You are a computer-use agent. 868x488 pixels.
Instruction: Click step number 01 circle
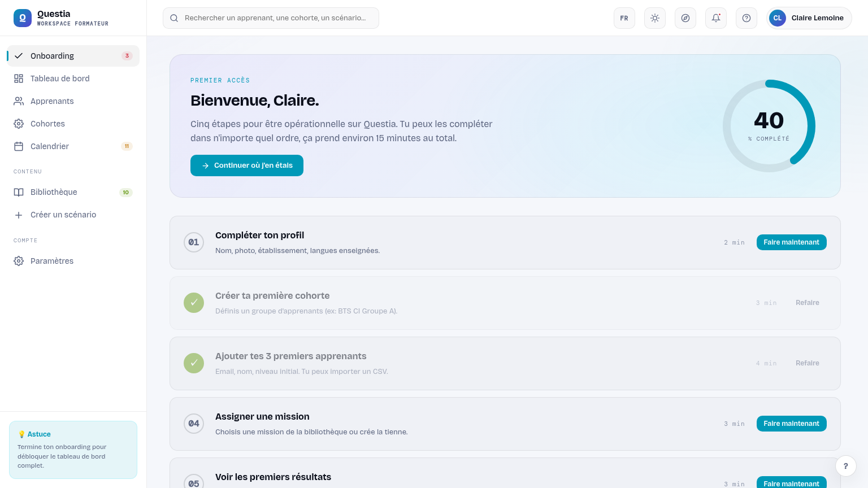[x=194, y=242]
